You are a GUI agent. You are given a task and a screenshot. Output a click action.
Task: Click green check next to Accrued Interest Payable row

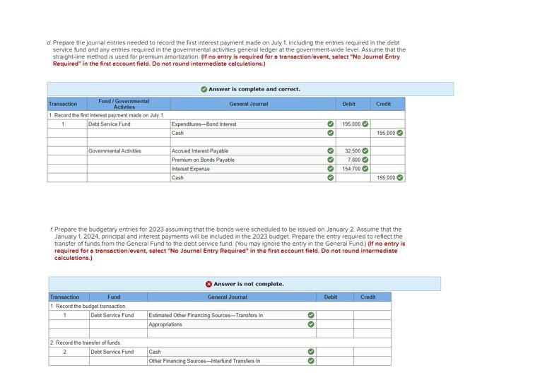point(330,150)
